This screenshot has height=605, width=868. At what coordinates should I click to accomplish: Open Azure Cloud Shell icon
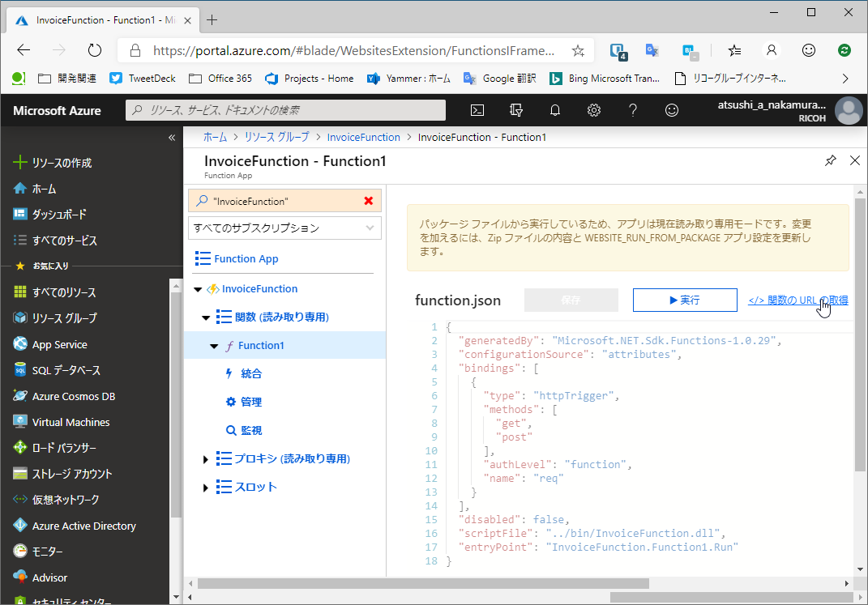point(477,111)
